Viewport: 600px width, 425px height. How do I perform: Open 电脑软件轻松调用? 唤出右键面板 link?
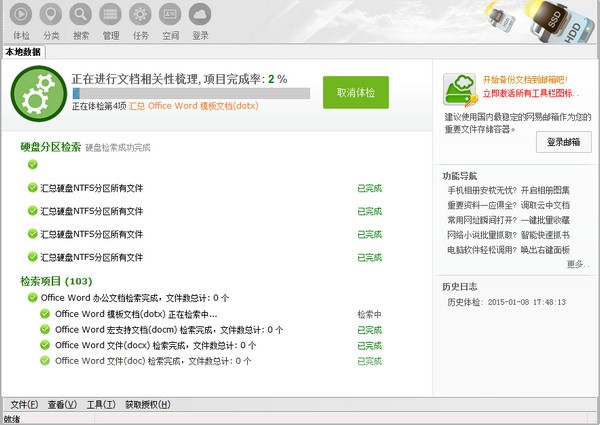(509, 250)
